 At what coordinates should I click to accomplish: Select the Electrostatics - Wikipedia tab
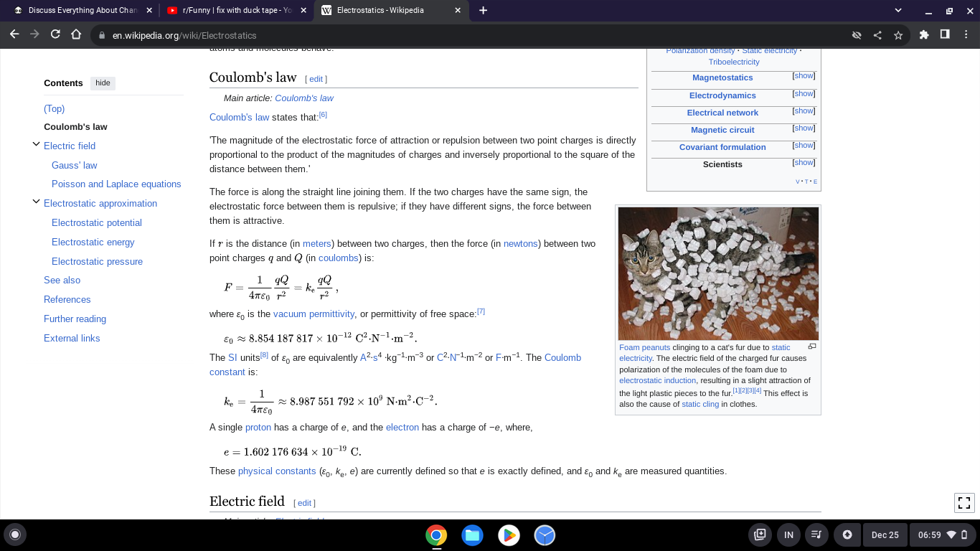click(391, 10)
